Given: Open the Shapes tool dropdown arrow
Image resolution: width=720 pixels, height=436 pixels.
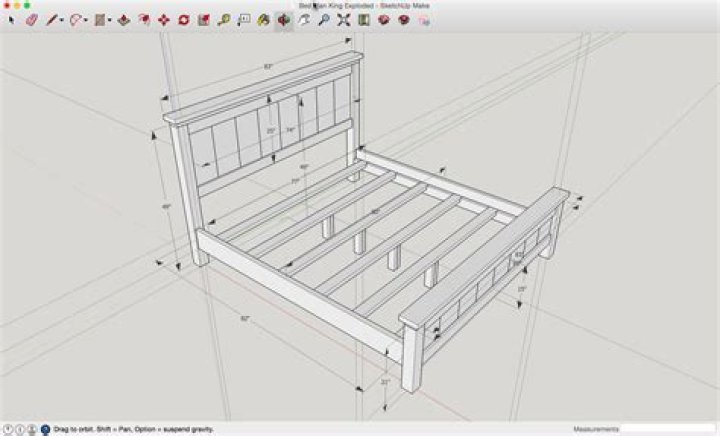Looking at the screenshot, I should click(x=109, y=20).
